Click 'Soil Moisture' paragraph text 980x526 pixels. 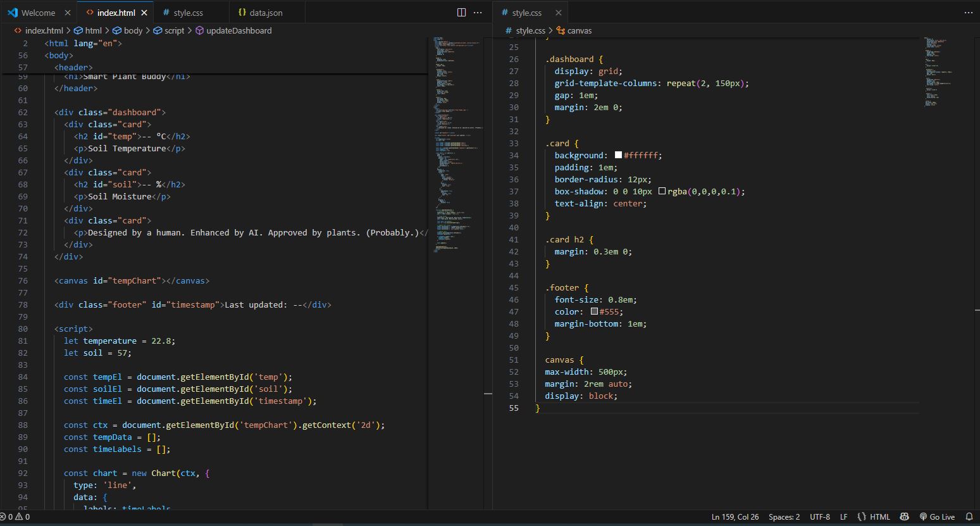click(x=120, y=196)
